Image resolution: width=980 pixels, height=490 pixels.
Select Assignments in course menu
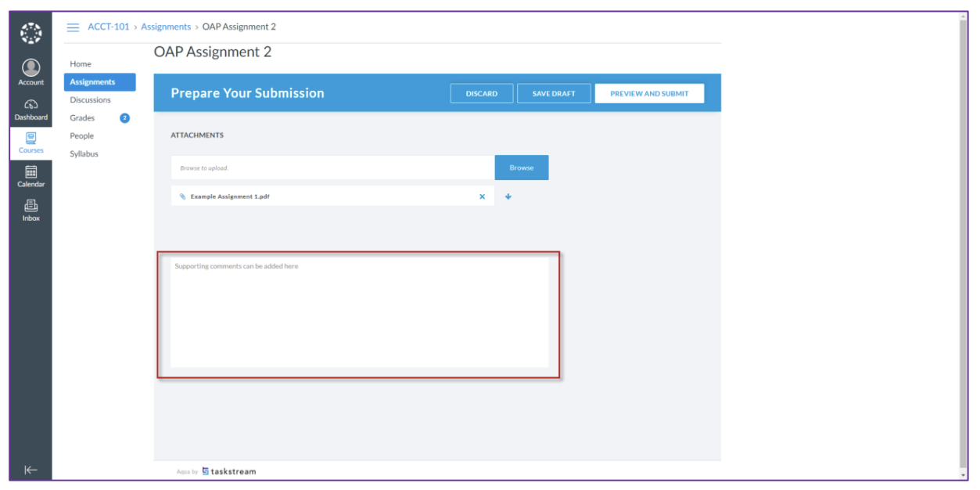pos(99,82)
